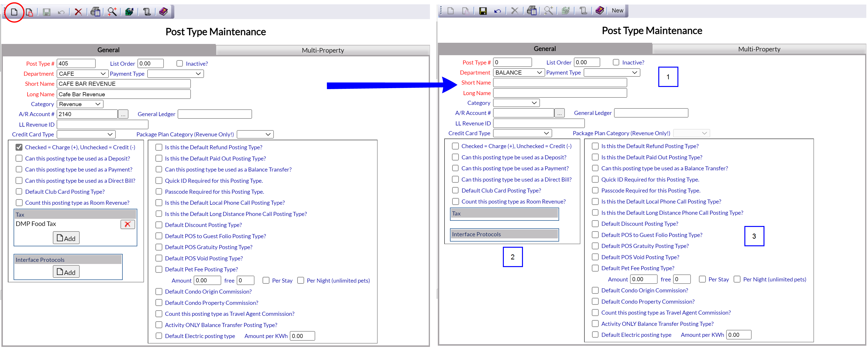Click greyed Undo icon in left toolbar
This screenshot has width=868, height=349.
click(x=61, y=12)
